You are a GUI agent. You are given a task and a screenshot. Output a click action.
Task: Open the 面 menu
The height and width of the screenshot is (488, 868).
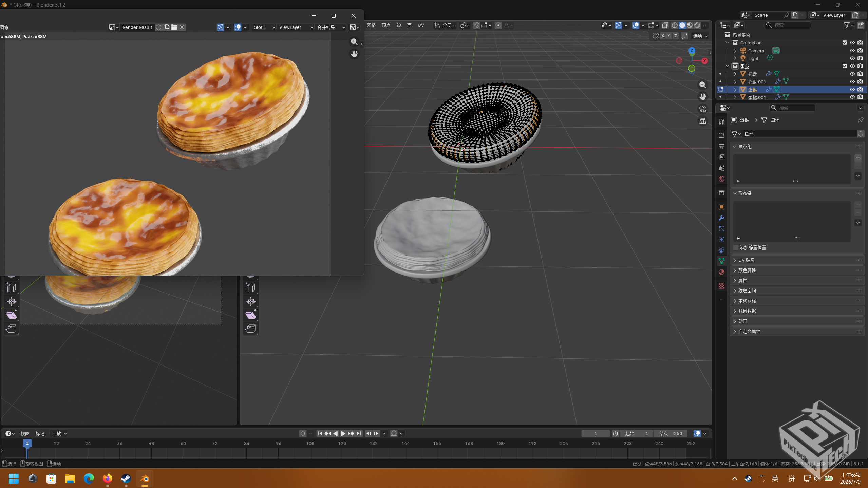pos(410,25)
